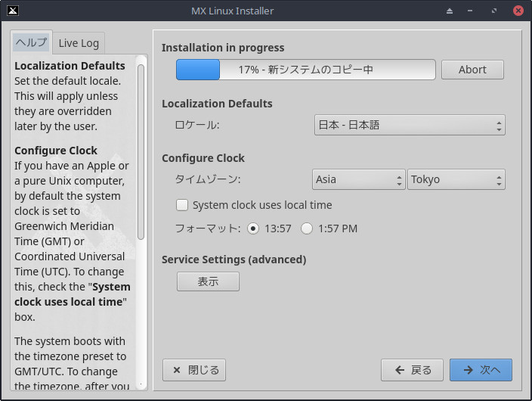Select the 13:57 24-hour format option
Viewport: 532px width, 401px height.
[253, 228]
